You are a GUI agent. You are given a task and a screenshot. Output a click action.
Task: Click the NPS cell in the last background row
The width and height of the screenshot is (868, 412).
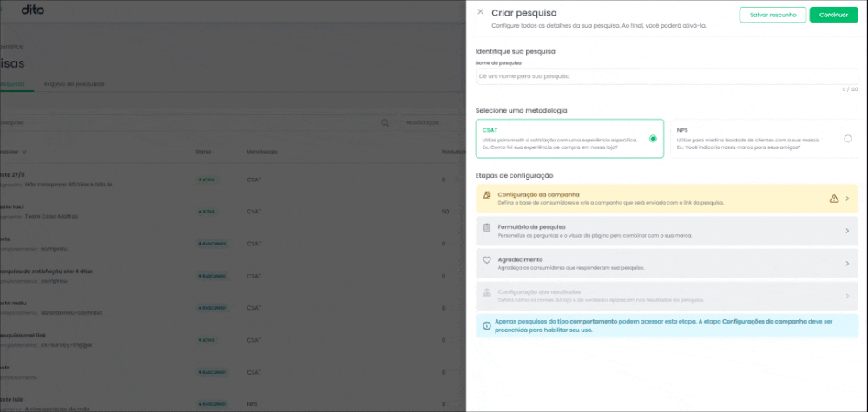point(253,404)
